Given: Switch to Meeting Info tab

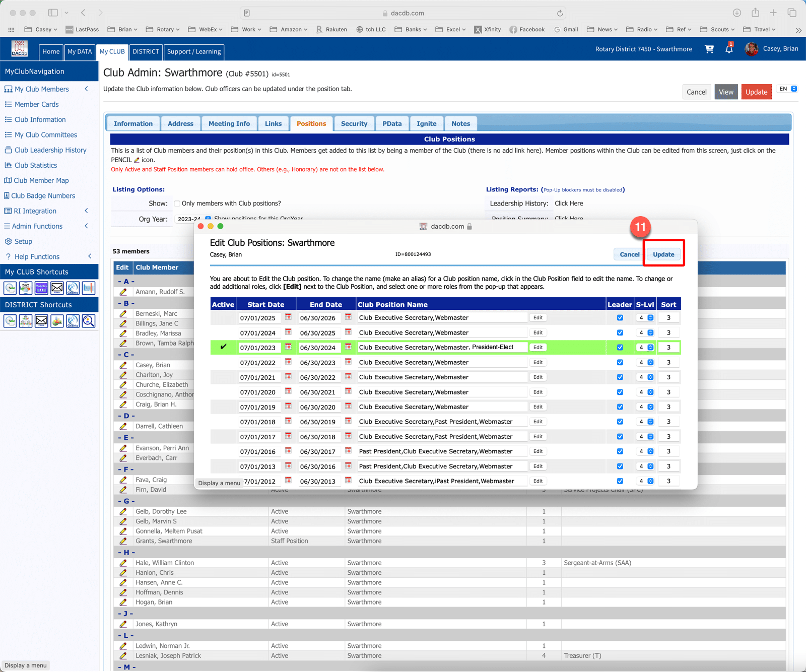Looking at the screenshot, I should point(229,123).
